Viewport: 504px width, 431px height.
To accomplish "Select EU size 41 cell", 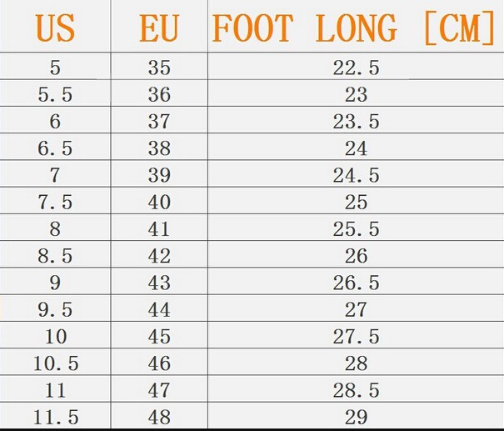I will coord(159,229).
